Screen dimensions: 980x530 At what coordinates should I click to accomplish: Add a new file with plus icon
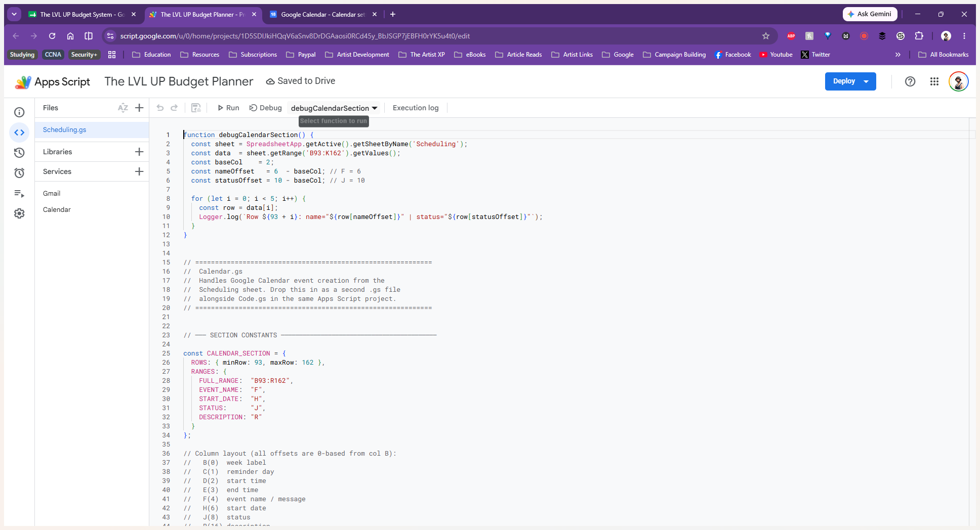(x=139, y=108)
